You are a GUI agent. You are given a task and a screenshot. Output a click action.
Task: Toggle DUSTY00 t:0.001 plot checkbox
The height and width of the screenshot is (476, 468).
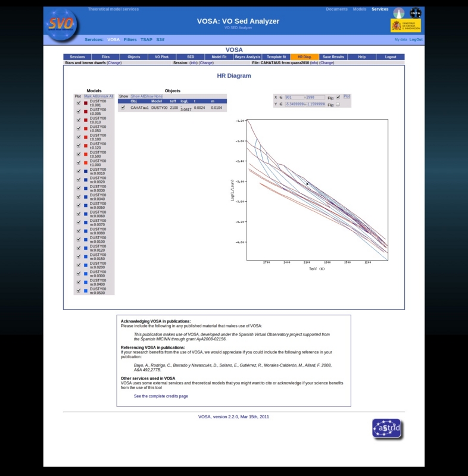click(79, 103)
